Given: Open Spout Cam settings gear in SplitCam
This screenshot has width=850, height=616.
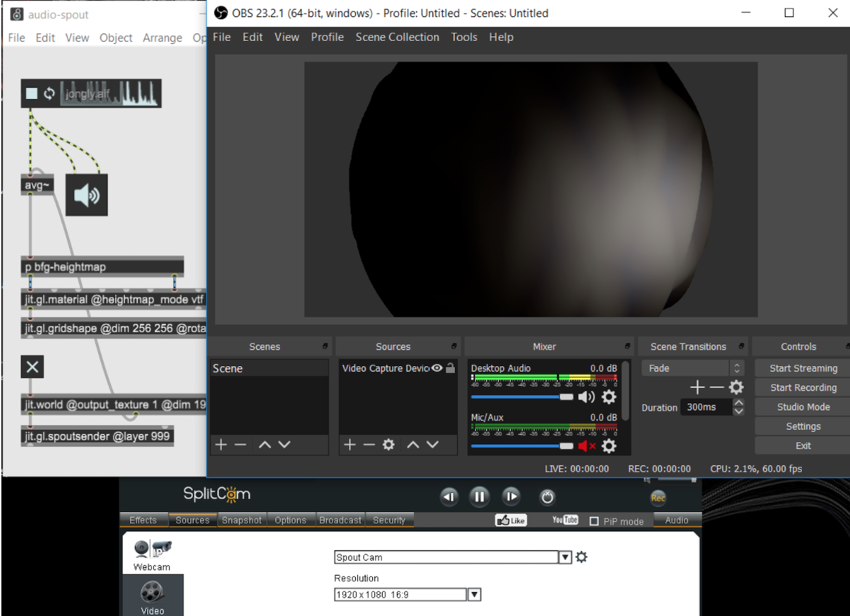Looking at the screenshot, I should pyautogui.click(x=582, y=557).
